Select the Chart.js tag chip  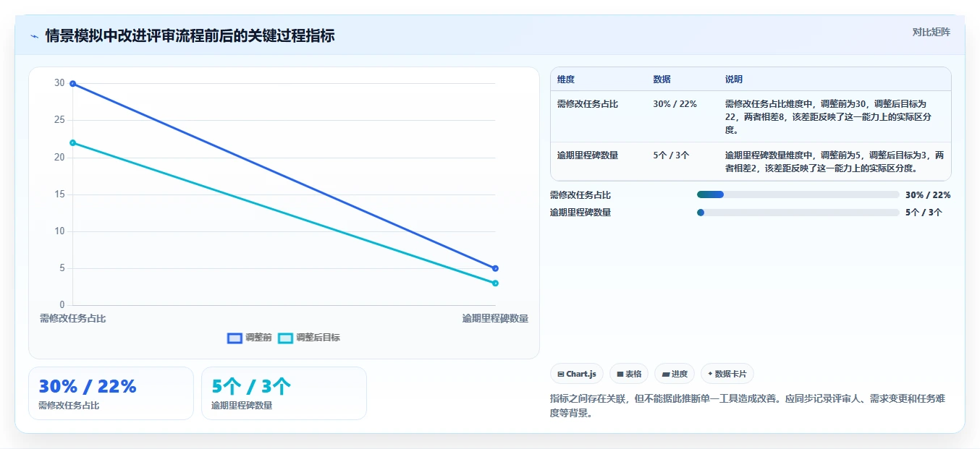coord(577,374)
